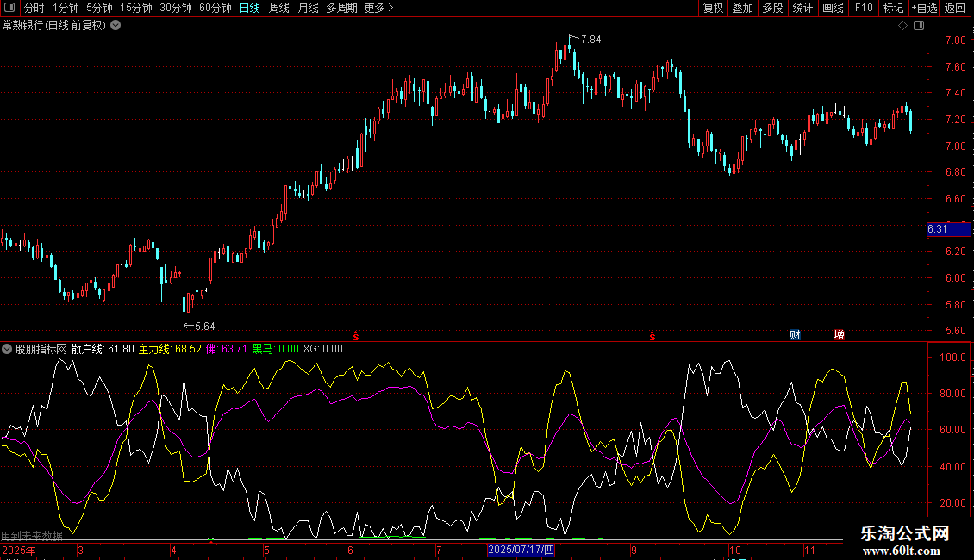974x560 pixels.
Task: Click the 7.80 price axis label
Action: tap(955, 40)
